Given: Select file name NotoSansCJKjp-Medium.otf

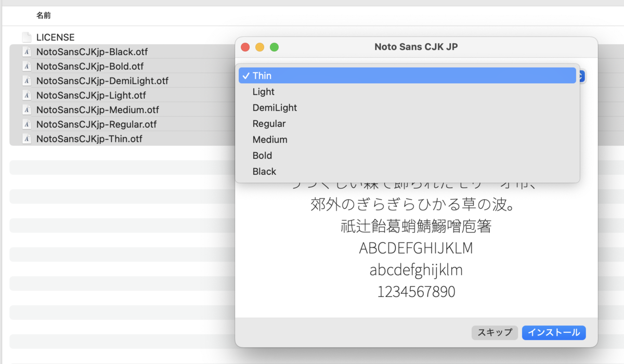Looking at the screenshot, I should [x=98, y=110].
